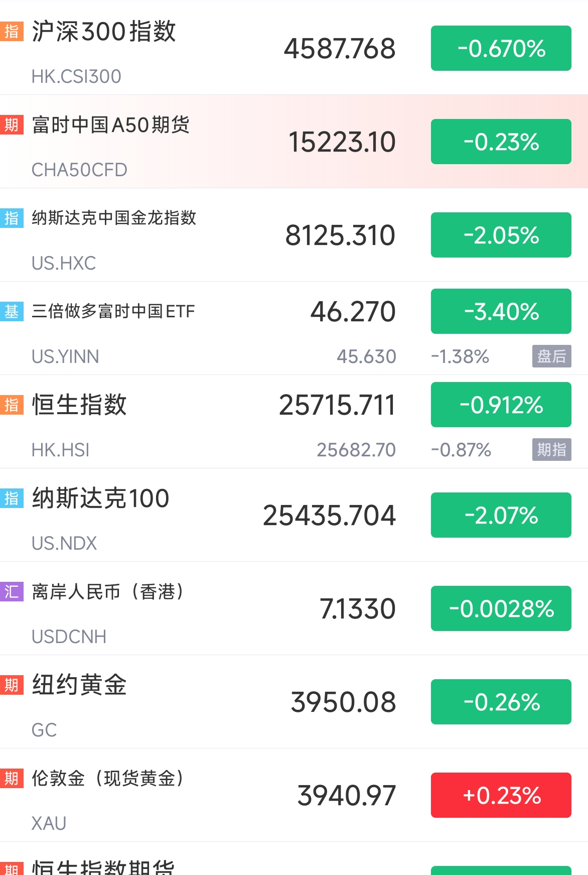Viewport: 588px width, 875px height.
Task: Click the 盘后 after-hours tag
Action: click(x=551, y=356)
